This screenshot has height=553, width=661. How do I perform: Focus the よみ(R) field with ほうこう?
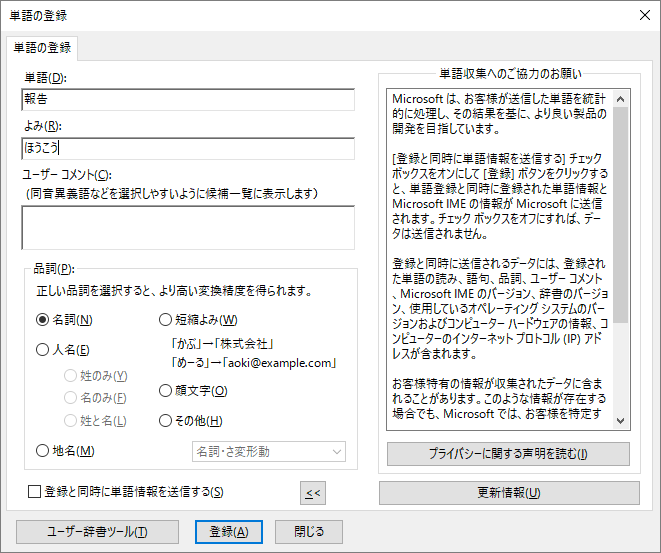(188, 148)
